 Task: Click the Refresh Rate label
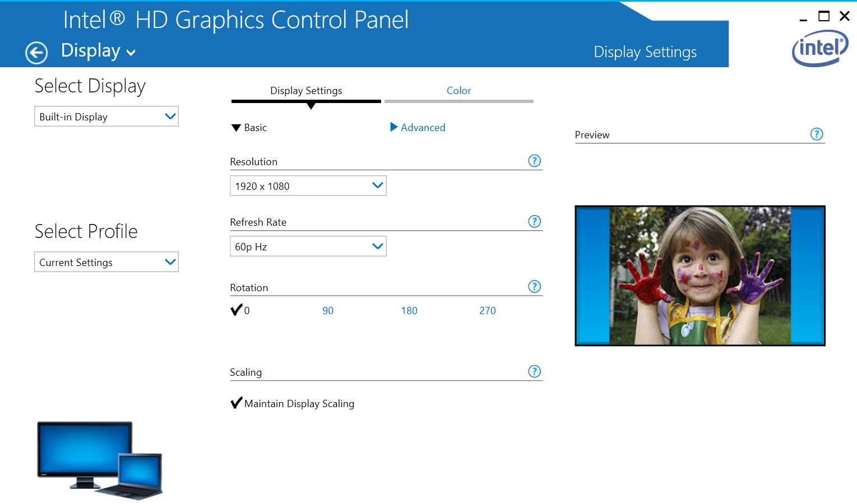(x=258, y=222)
